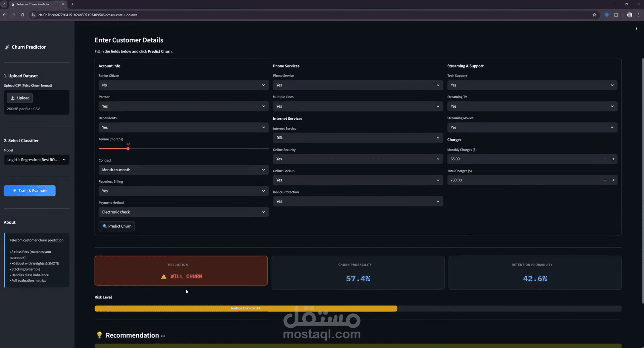Open the tab search chevron

click(4, 4)
